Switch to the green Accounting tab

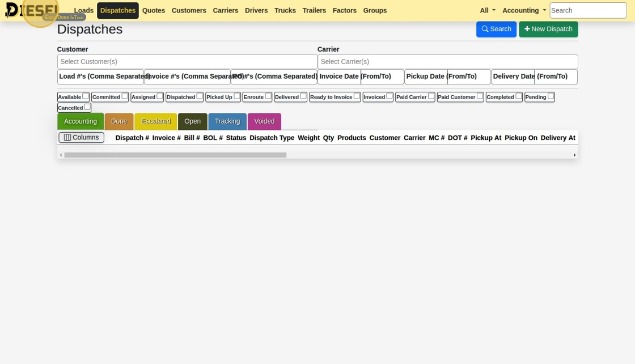[81, 121]
